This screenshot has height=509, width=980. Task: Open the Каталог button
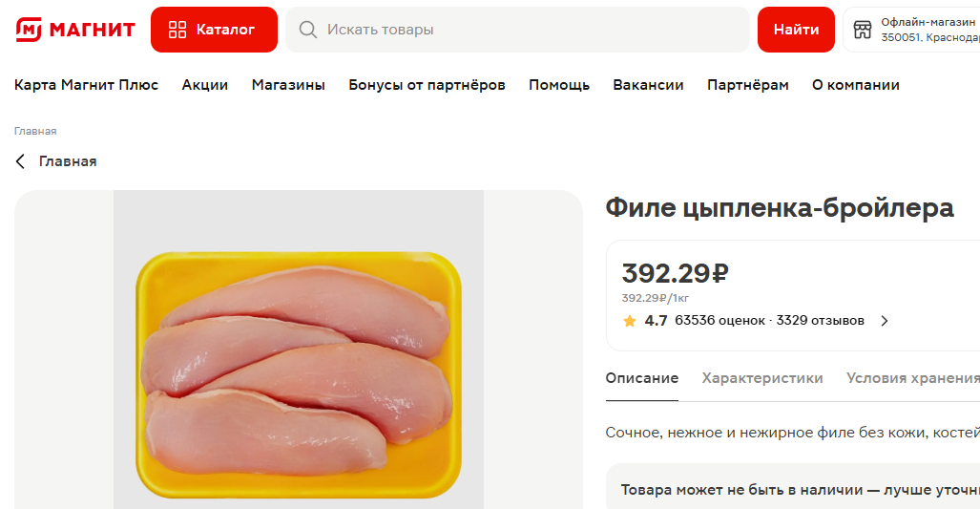[x=214, y=30]
